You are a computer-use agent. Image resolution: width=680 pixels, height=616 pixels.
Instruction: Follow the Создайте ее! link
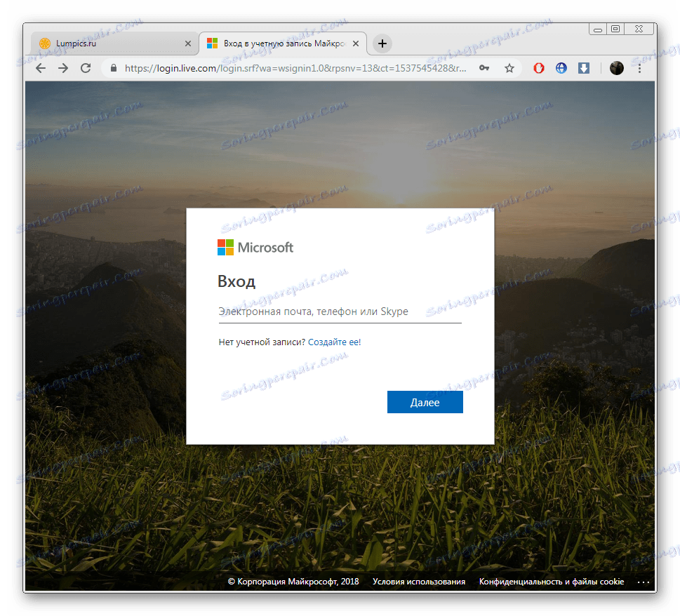[334, 342]
